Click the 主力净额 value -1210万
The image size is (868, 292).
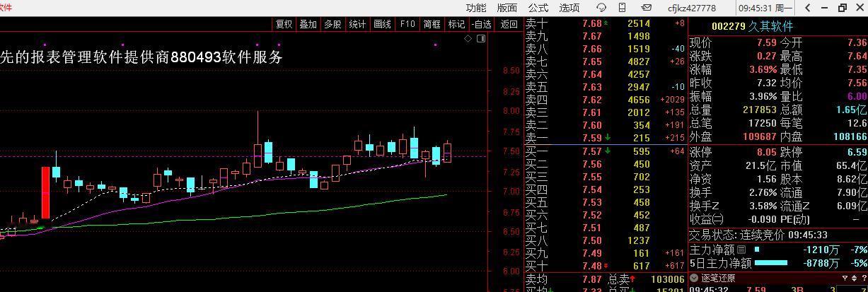click(x=821, y=250)
